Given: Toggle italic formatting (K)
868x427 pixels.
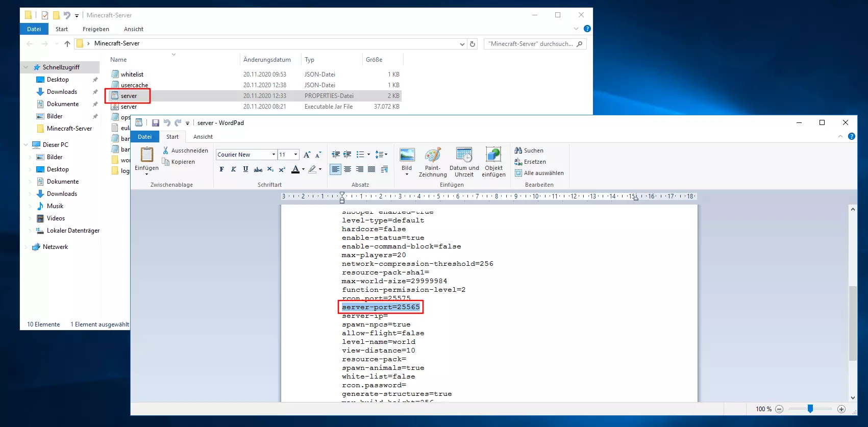Looking at the screenshot, I should tap(233, 169).
